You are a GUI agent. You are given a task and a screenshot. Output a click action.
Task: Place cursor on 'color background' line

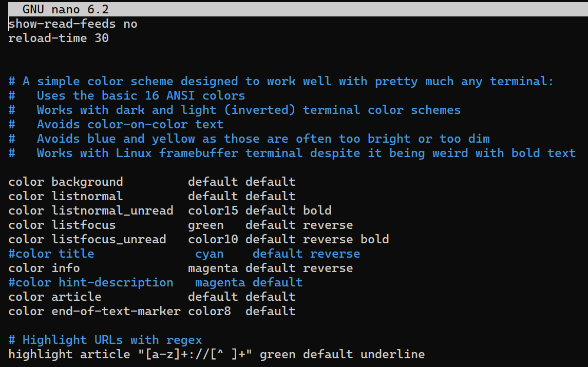pos(65,182)
